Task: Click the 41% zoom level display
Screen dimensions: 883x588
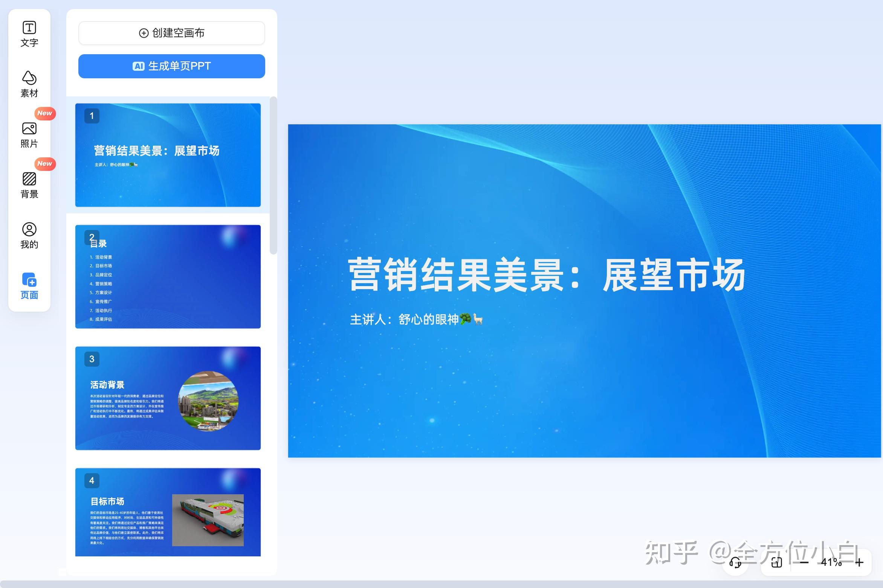Action: (x=831, y=562)
